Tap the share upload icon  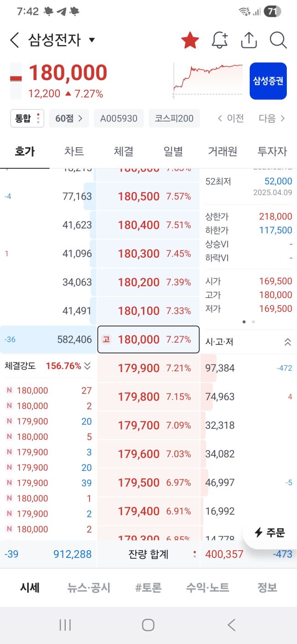[x=249, y=40]
